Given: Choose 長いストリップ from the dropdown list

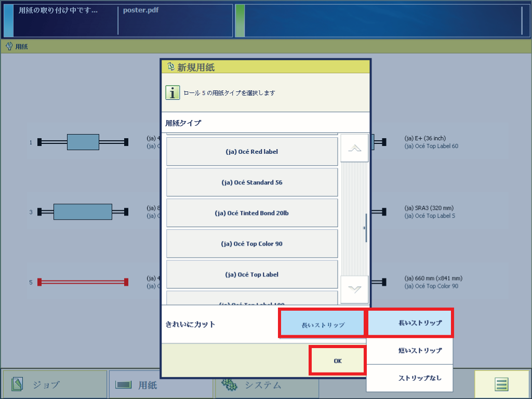Looking at the screenshot, I should coord(410,323).
